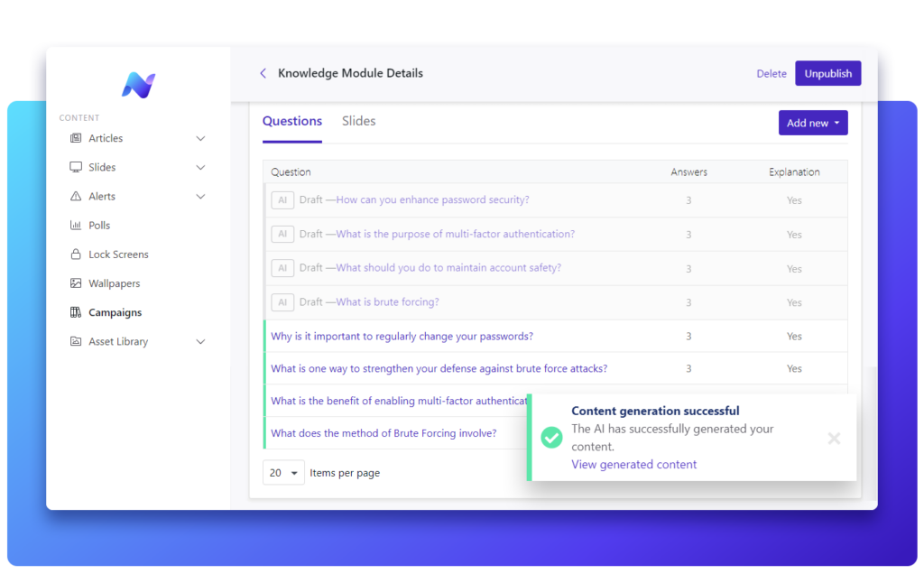
Task: Open Polls from the sidebar
Action: coord(76,225)
